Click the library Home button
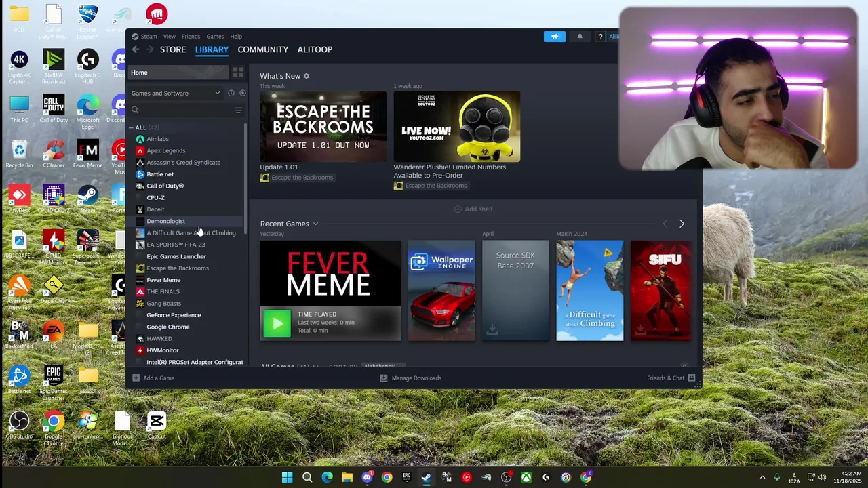868x488 pixels. (x=178, y=73)
